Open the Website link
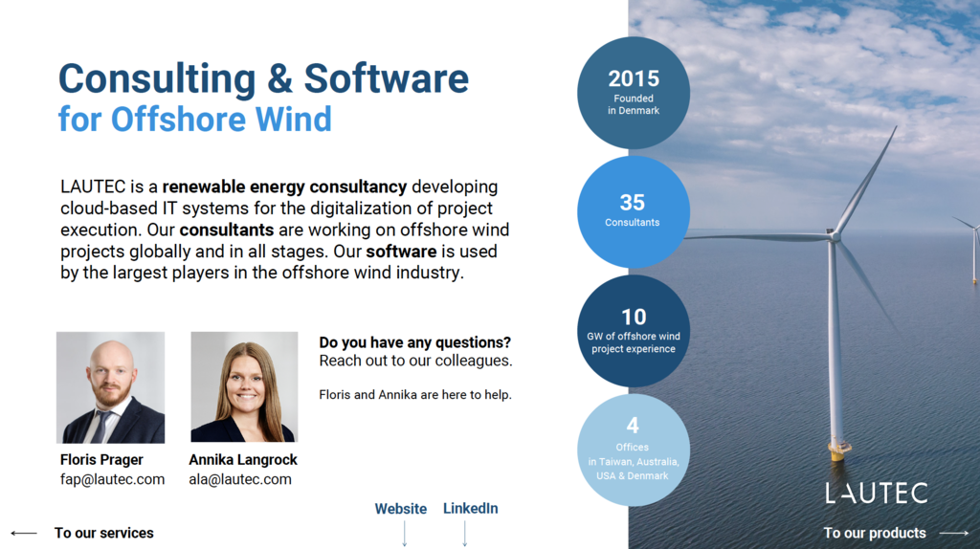 (x=400, y=509)
